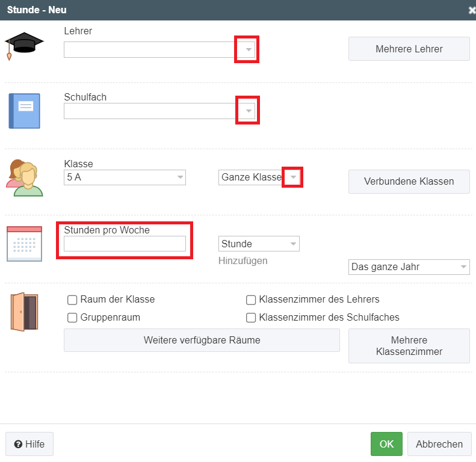Screen dimensions: 476x462
Task: Open the Das ganze Jahr dropdown
Action: tap(409, 267)
